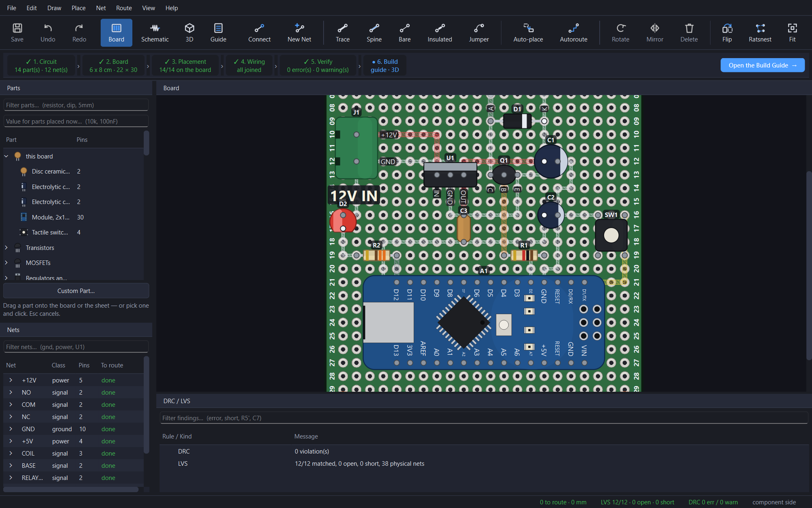This screenshot has width=812, height=508.
Task: Click the 'component side' status text
Action: pos(774,502)
